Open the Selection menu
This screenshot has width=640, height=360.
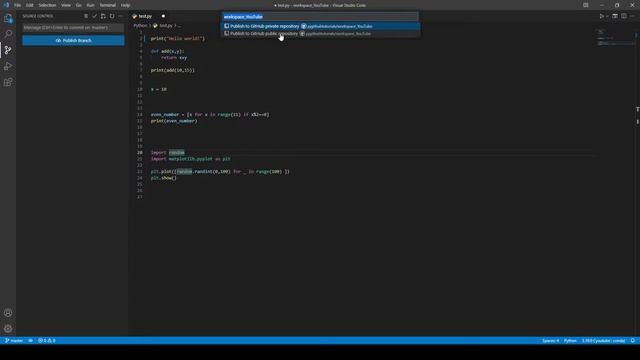pyautogui.click(x=47, y=5)
